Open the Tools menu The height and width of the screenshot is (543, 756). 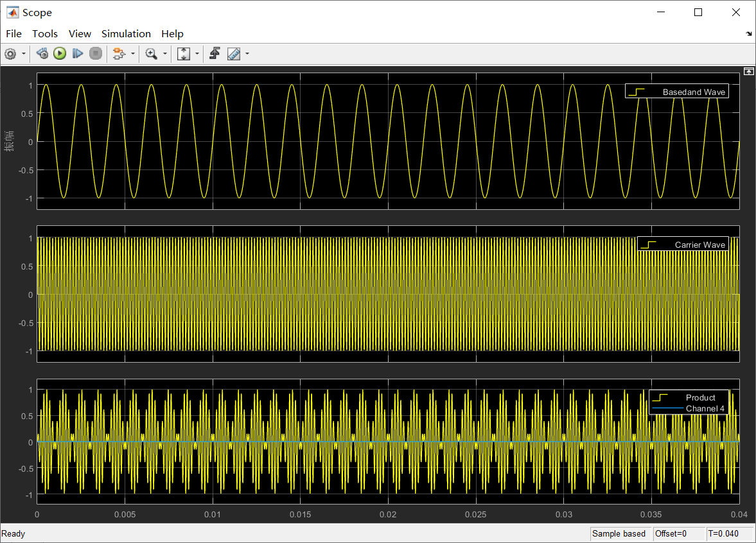45,34
